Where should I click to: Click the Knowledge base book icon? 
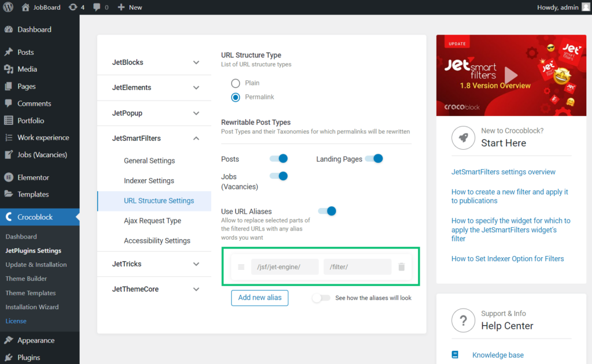pyautogui.click(x=455, y=355)
